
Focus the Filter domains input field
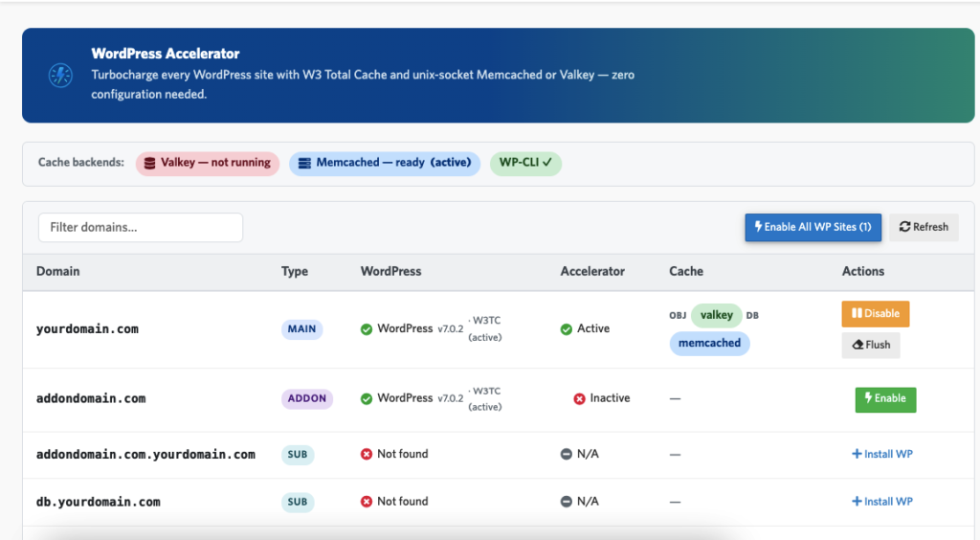[x=141, y=228]
